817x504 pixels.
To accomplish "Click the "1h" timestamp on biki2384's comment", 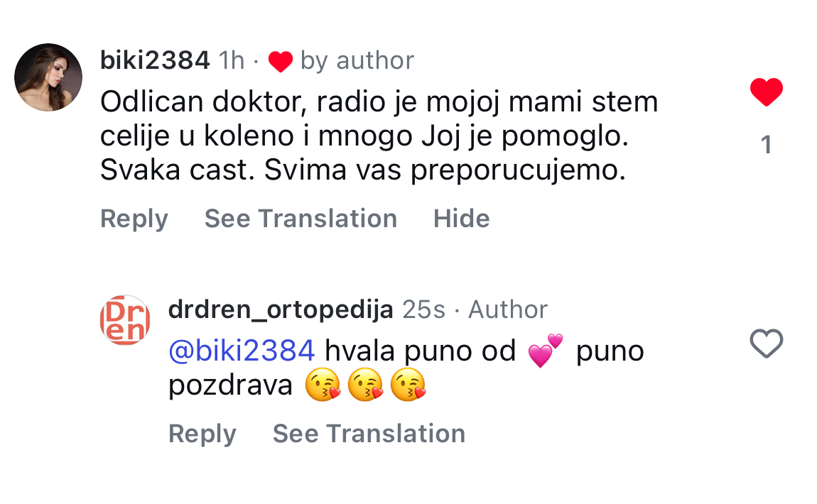I will point(232,61).
